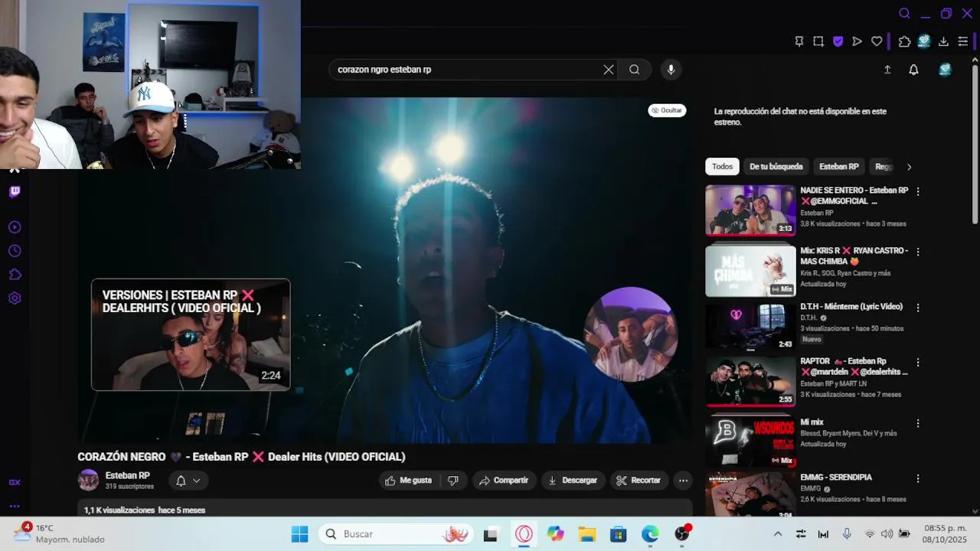
Task: Open EMMG - SERENDIPIA video
Action: click(836, 478)
